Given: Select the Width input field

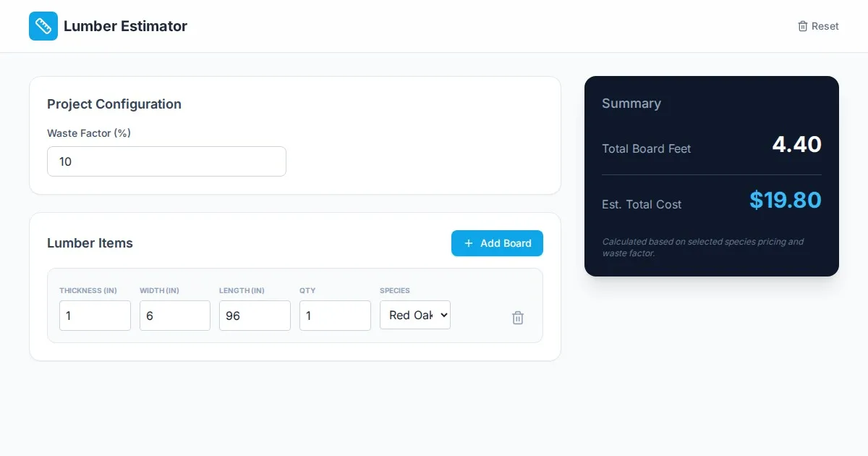Looking at the screenshot, I should 175,316.
